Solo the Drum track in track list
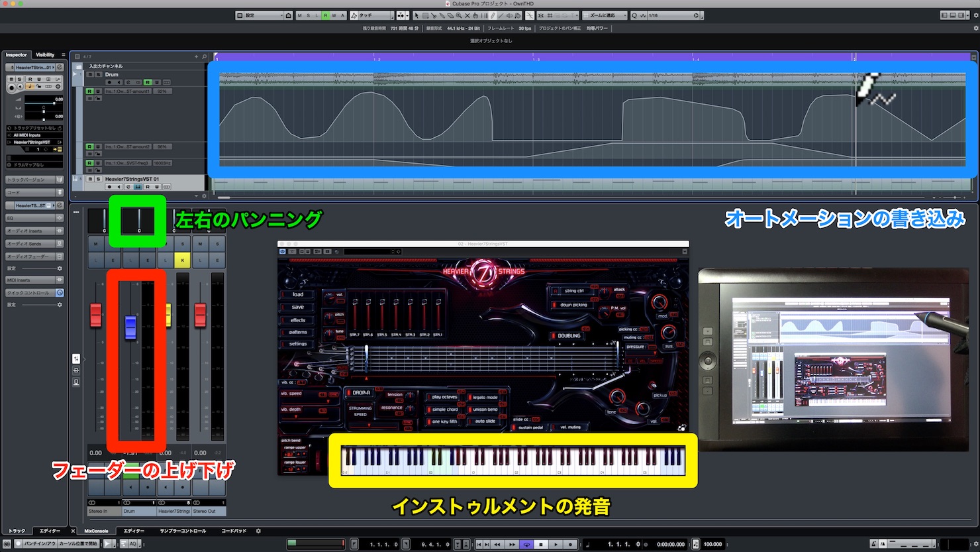The height and width of the screenshot is (552, 980). click(99, 74)
